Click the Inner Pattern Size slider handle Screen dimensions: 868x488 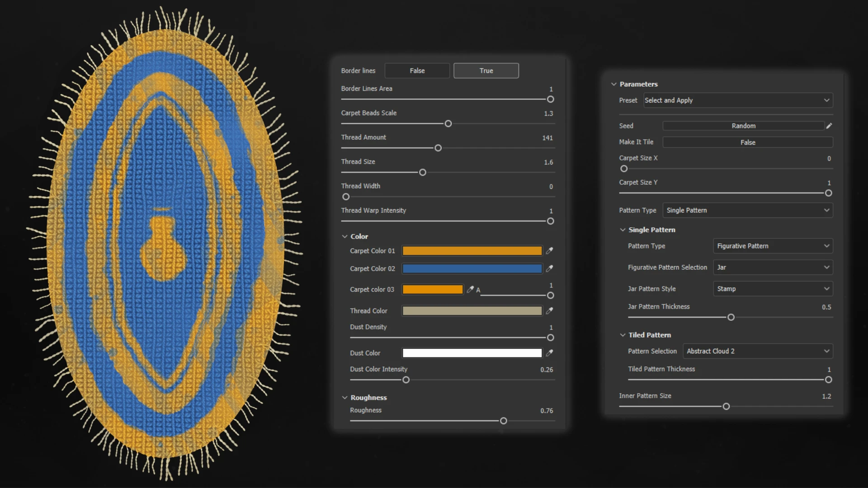pyautogui.click(x=726, y=407)
